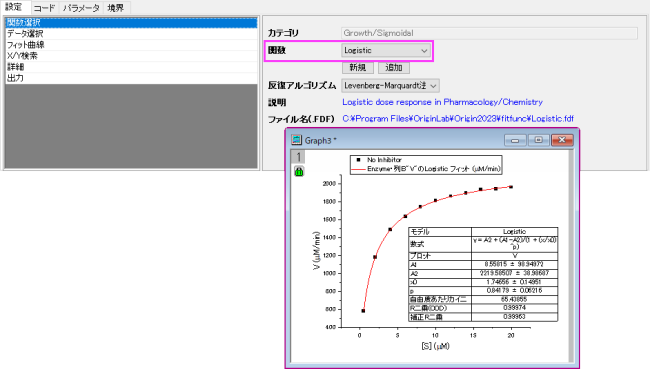The image size is (650, 369).
Task: Click the A2 parameter row in table
Action: (483, 274)
